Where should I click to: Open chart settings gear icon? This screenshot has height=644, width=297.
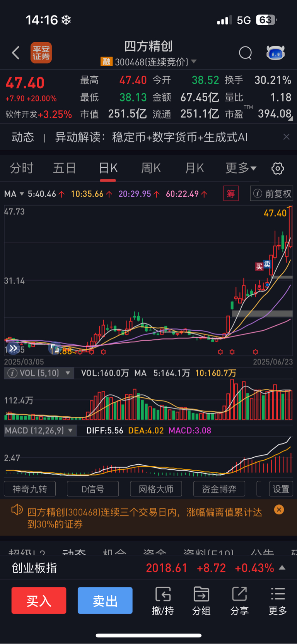pyautogui.click(x=278, y=168)
